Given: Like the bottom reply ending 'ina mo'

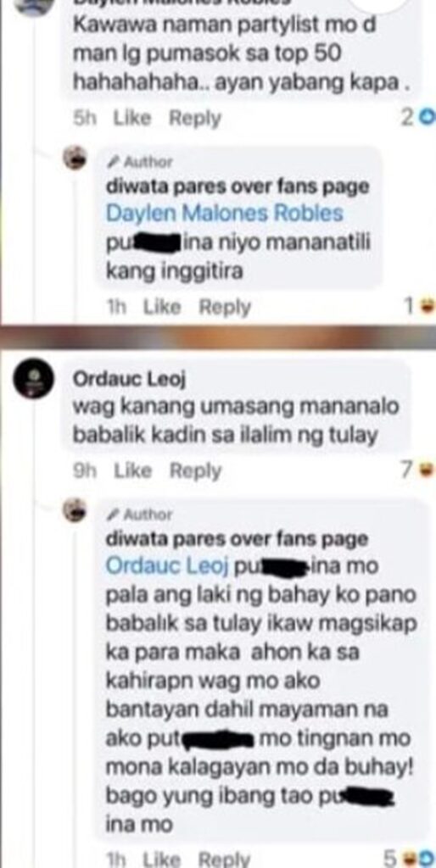Looking at the screenshot, I should (161, 860).
